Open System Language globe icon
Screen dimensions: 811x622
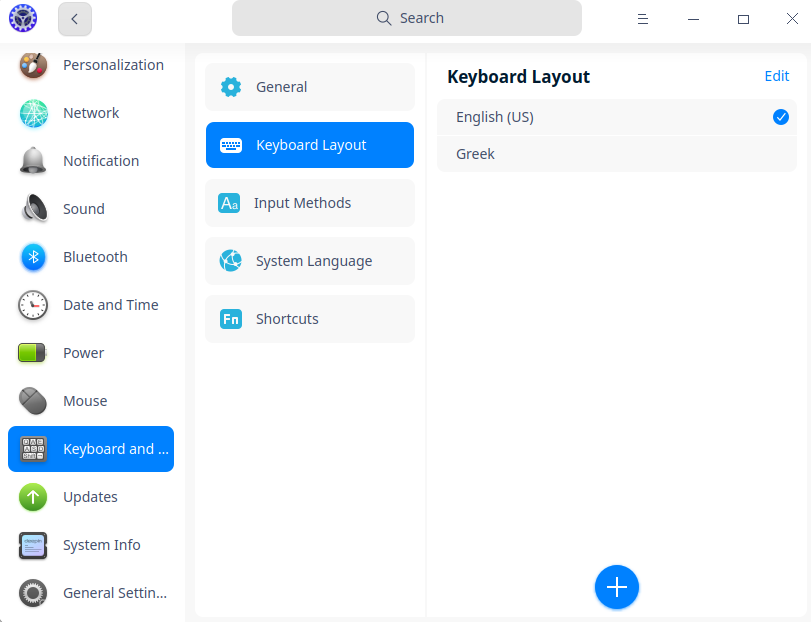(x=231, y=261)
